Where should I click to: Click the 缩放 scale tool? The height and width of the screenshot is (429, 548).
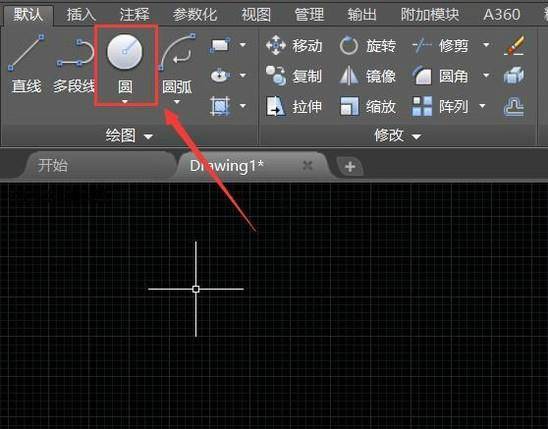coord(367,106)
